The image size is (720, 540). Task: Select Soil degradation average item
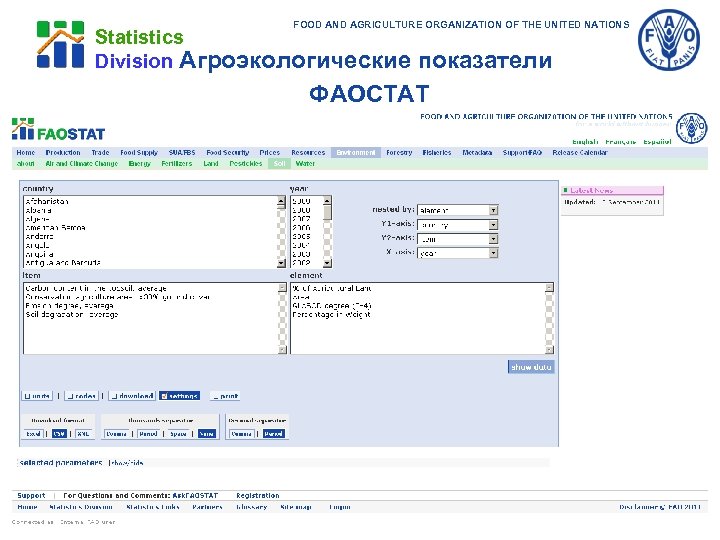tap(72, 315)
